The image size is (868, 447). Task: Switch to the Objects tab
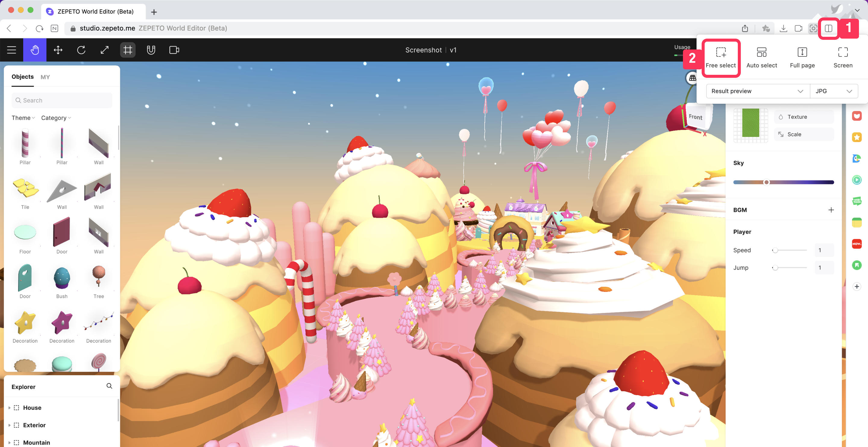pos(23,77)
